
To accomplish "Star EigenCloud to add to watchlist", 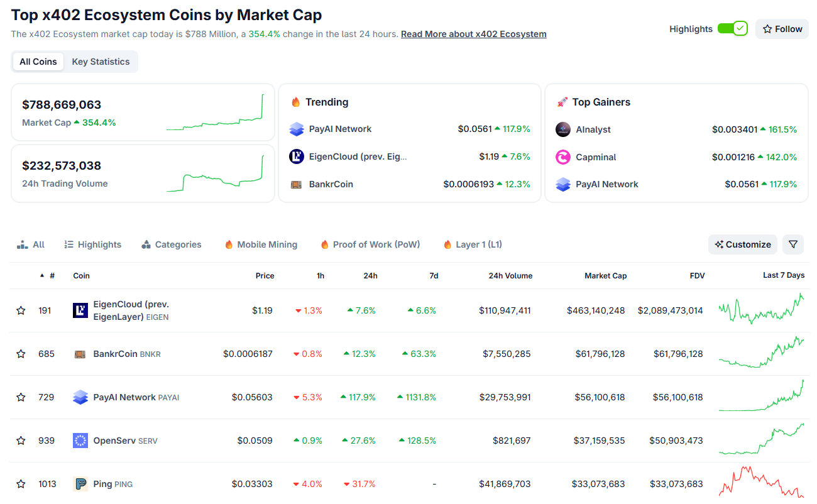I will pos(21,310).
